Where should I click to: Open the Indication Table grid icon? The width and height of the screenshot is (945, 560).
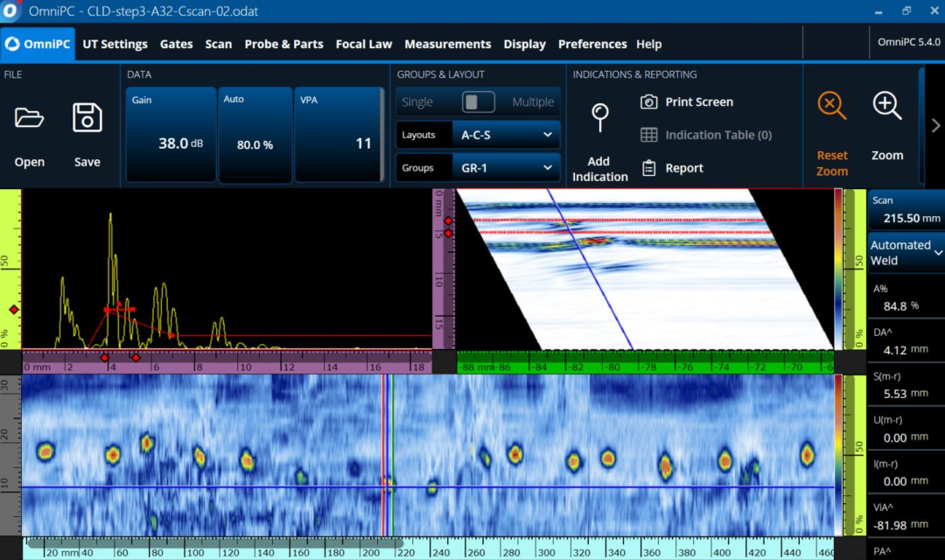point(648,135)
